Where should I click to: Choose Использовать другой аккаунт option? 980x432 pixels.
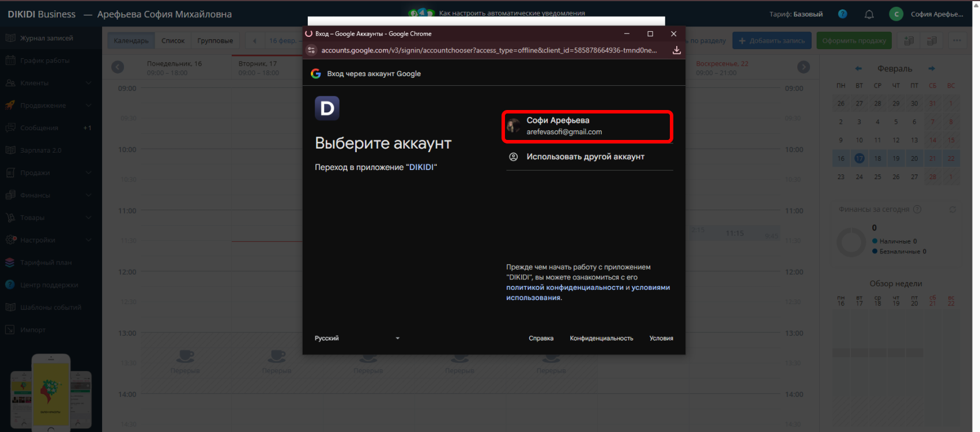585,157
